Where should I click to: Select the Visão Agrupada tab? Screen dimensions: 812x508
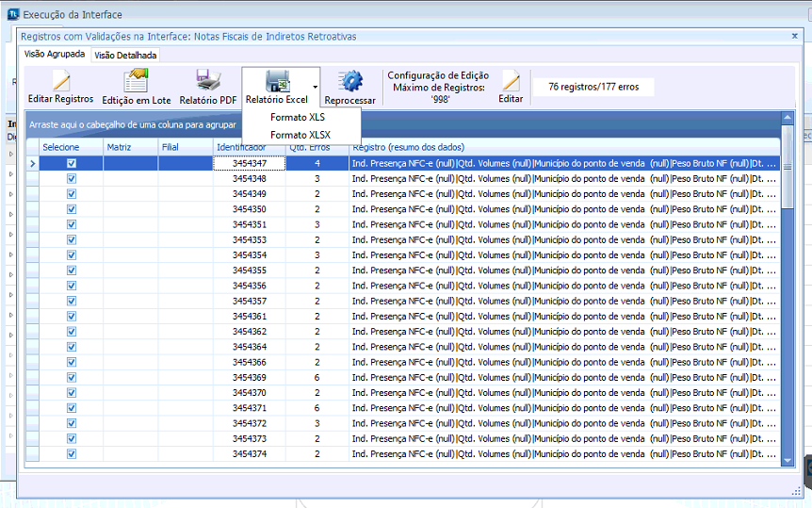(55, 55)
